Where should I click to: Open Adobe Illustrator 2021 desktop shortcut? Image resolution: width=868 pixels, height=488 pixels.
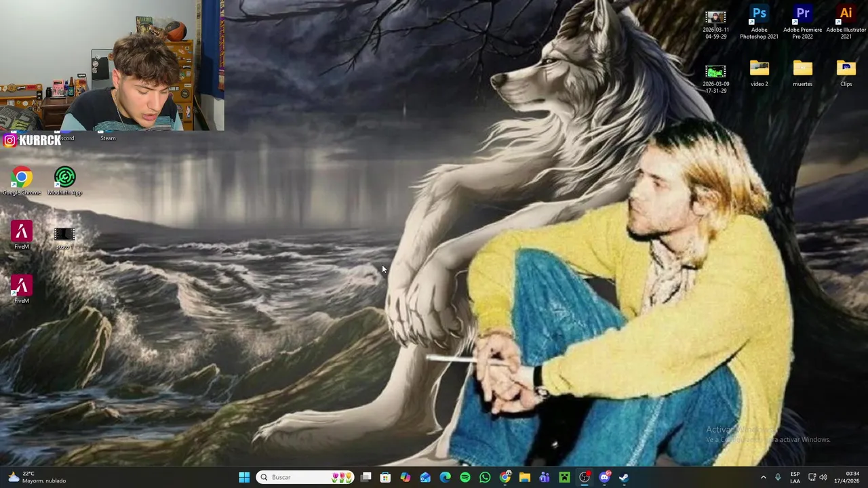(x=846, y=22)
